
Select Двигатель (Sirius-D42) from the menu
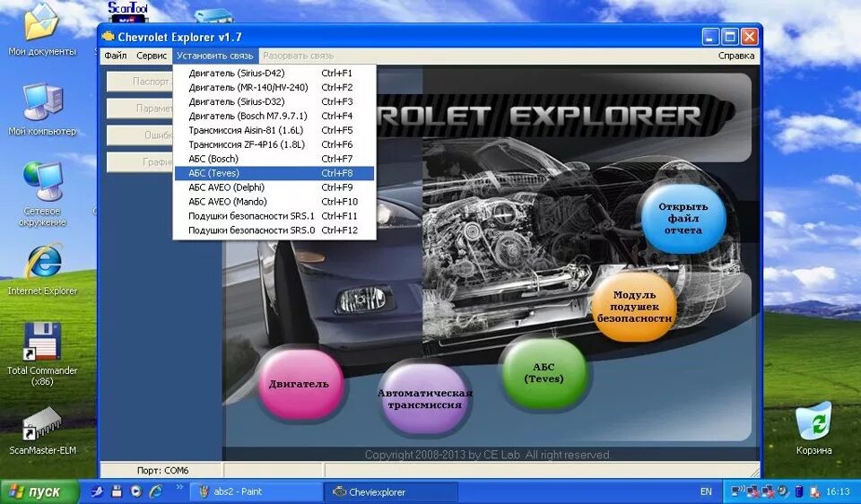274,73
